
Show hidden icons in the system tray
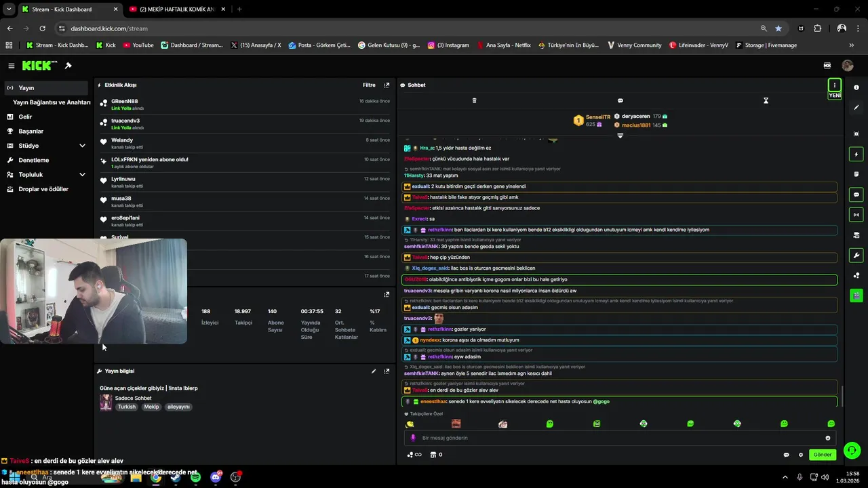(x=785, y=477)
